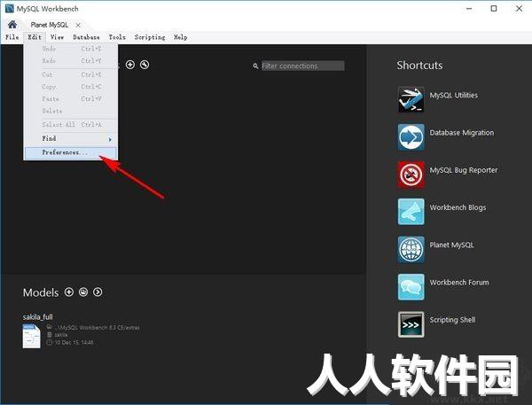
Task: Select Paste in the Edit menu
Action: pyautogui.click(x=71, y=98)
